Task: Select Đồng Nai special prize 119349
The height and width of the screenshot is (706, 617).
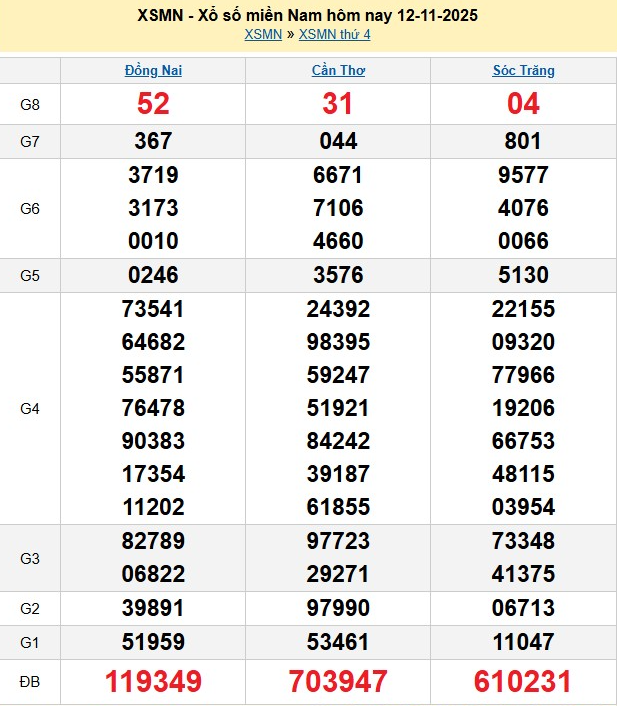Action: click(x=153, y=682)
